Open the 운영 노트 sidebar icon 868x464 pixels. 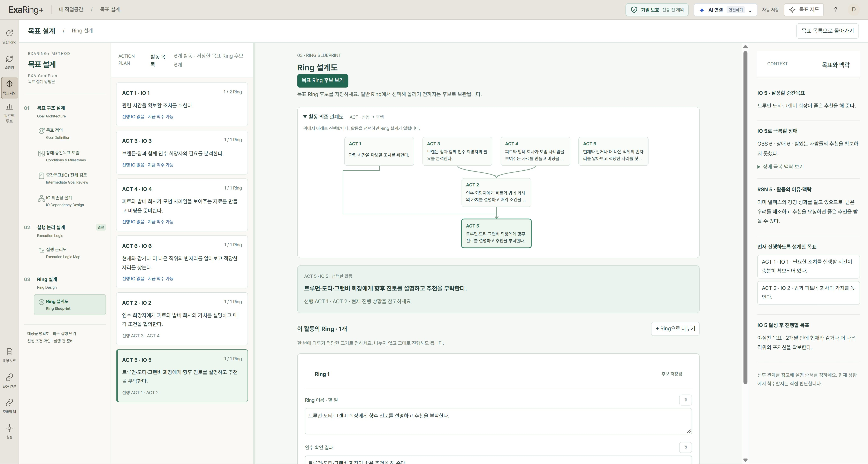click(x=9, y=356)
